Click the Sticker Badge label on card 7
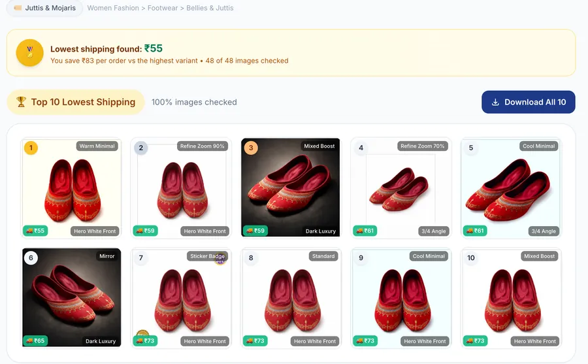Viewport: 588px width, 364px height. click(x=207, y=256)
